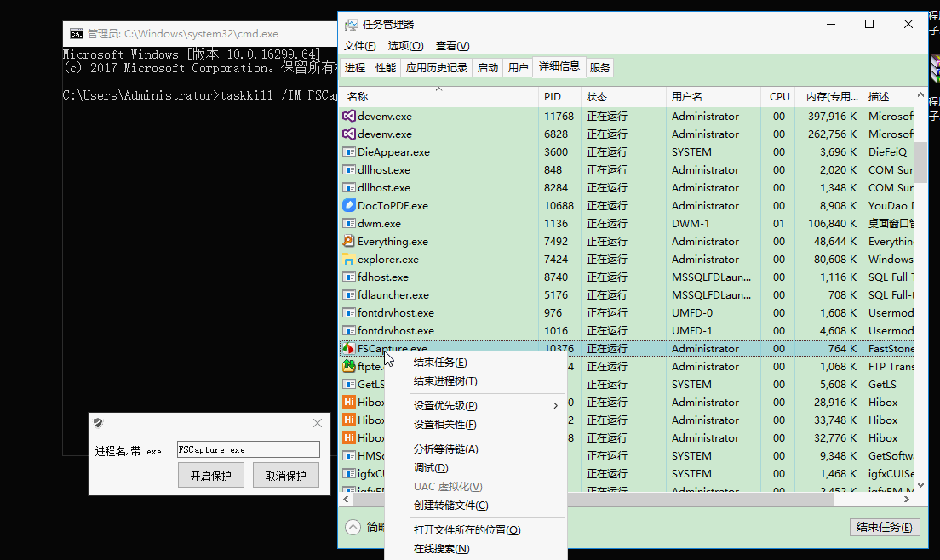The height and width of the screenshot is (560, 940).
Task: Click the DocToPDF.exe YouDao converter icon
Action: point(349,205)
